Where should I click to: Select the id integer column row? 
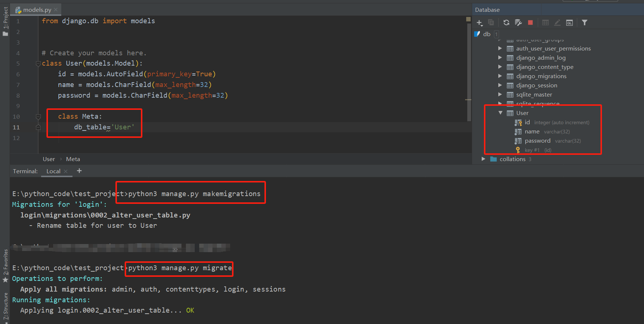(x=558, y=122)
